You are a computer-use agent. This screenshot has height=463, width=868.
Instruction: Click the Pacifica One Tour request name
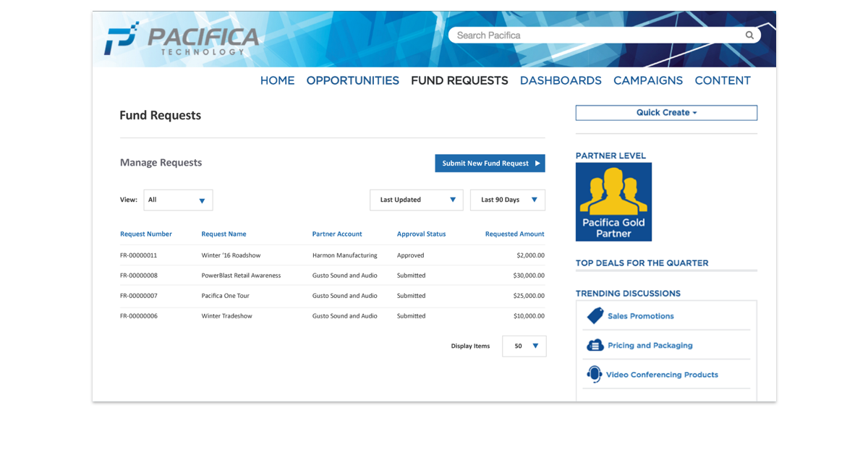point(225,296)
